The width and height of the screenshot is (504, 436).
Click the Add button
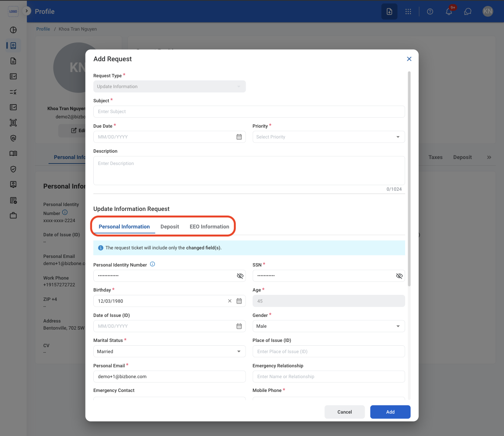coord(391,412)
